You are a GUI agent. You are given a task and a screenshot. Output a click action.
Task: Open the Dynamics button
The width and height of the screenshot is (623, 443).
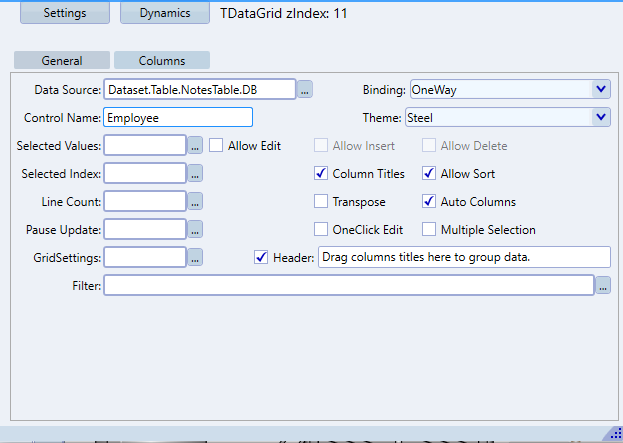point(166,14)
